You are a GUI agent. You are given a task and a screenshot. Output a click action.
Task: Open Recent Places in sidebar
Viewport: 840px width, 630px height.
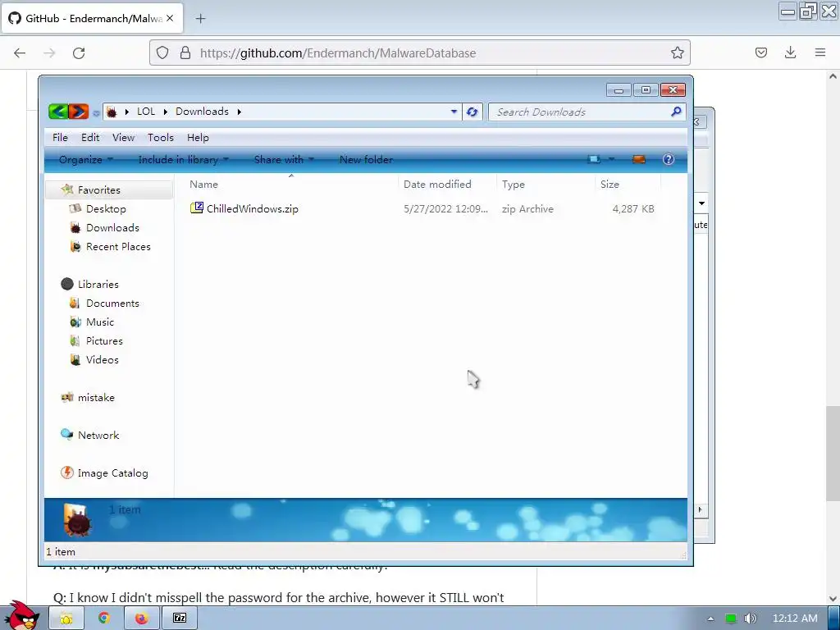click(118, 246)
